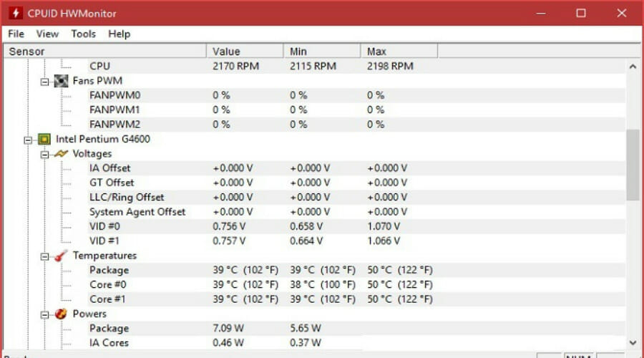Click the scroll up arrow
Screen dimensions: 644x358
633,66
